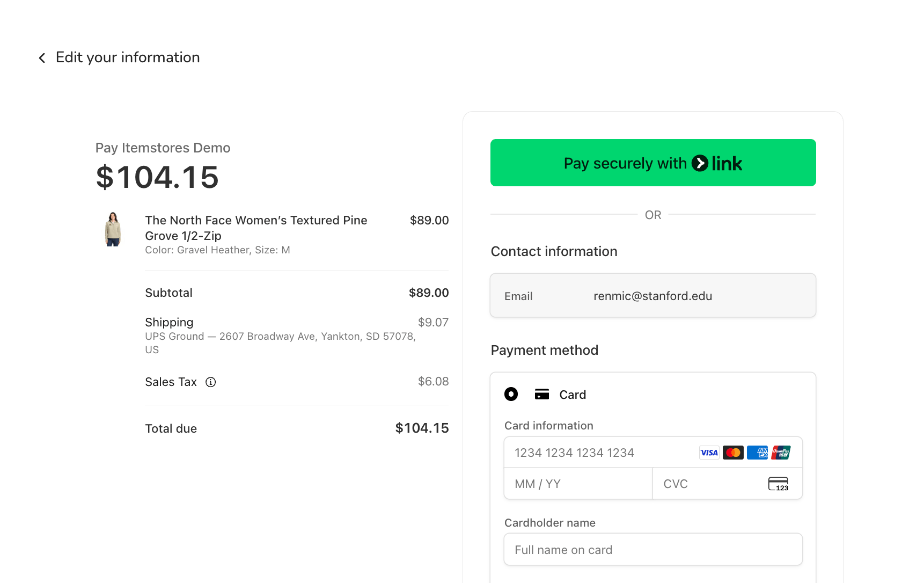The width and height of the screenshot is (924, 583).
Task: Click the UPS Ground shipping address text
Action: 280,343
